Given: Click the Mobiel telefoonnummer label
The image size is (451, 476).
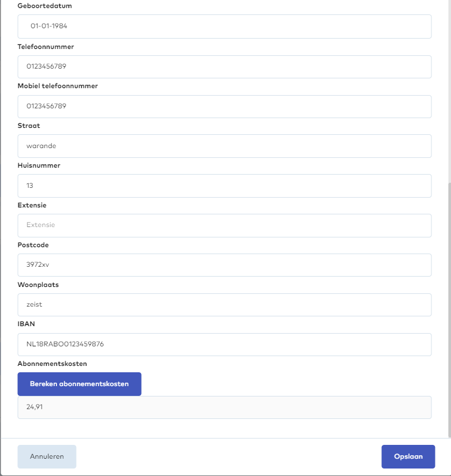Looking at the screenshot, I should click(58, 86).
